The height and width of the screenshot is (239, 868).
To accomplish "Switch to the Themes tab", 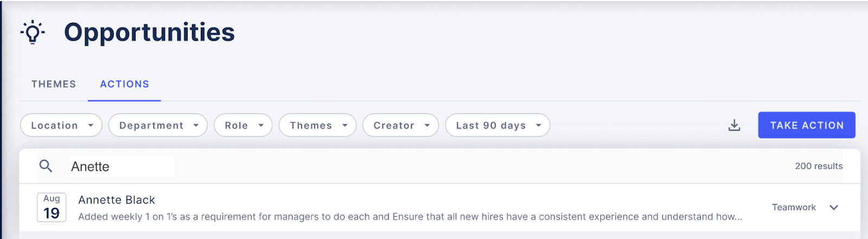I will (x=54, y=84).
